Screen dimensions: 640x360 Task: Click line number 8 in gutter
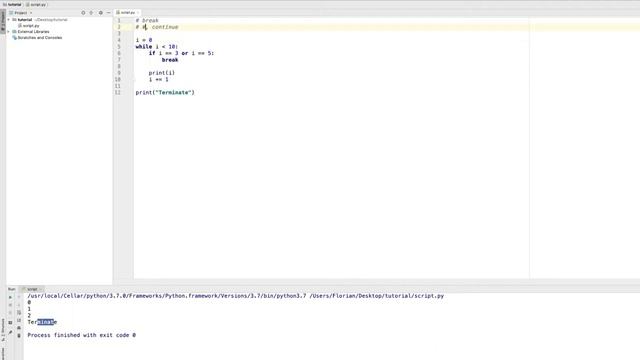(119, 66)
